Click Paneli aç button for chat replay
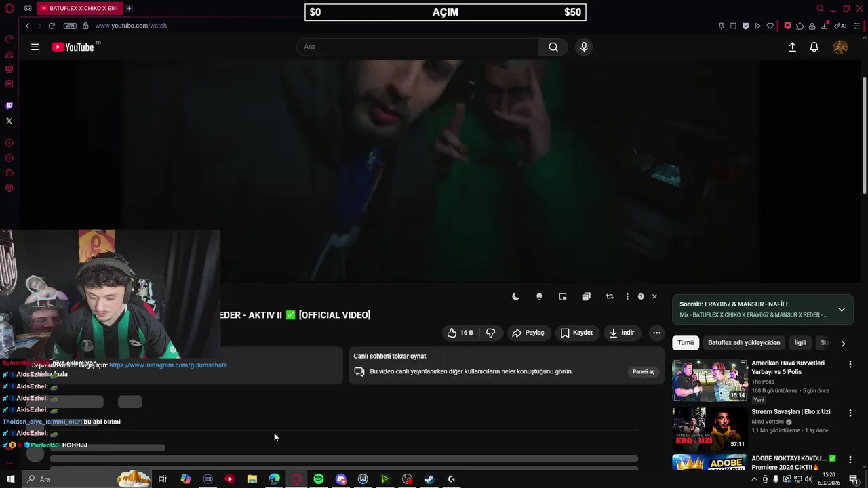Screen dimensions: 868x488 644,371
